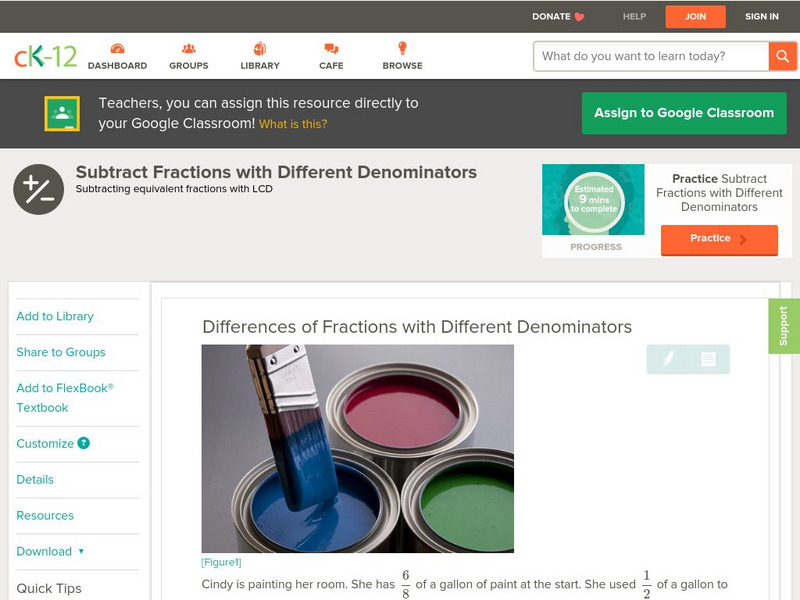Screen dimensions: 800x600
Task: Click the Quick Tips heading
Action: pos(49,588)
